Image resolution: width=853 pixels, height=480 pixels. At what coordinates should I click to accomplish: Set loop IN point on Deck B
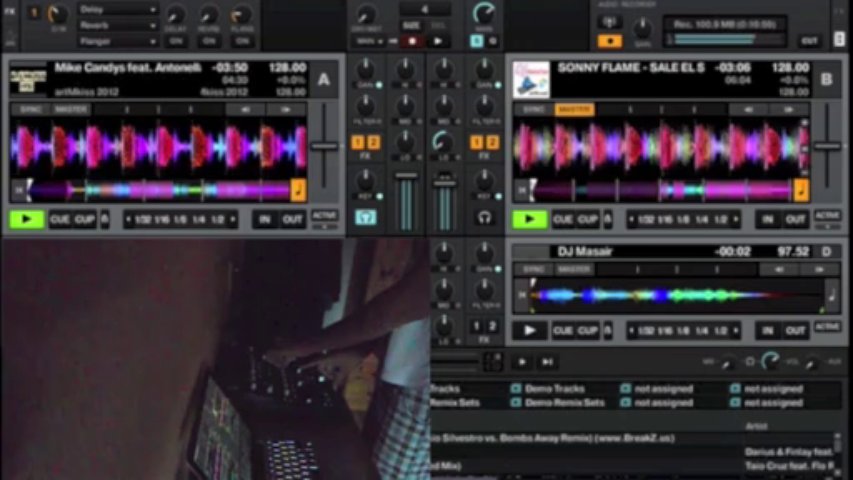point(767,219)
